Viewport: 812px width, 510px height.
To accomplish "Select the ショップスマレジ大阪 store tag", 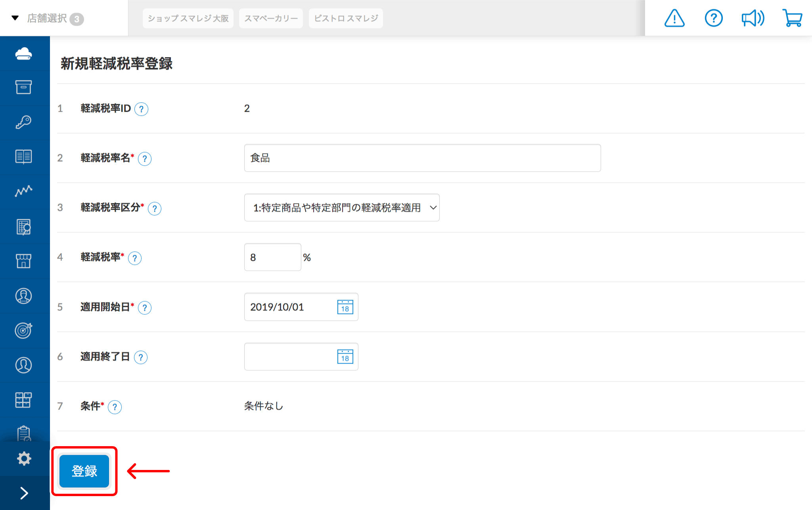I will (x=188, y=18).
